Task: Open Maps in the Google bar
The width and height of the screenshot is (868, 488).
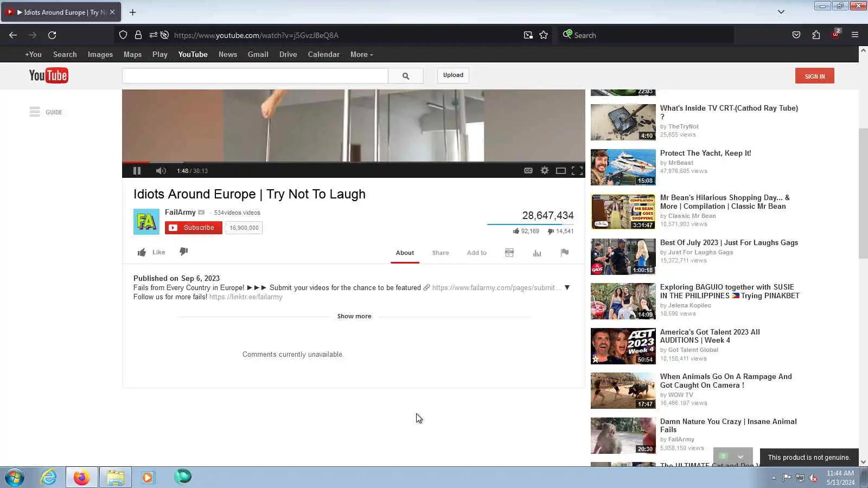Action: pos(132,54)
